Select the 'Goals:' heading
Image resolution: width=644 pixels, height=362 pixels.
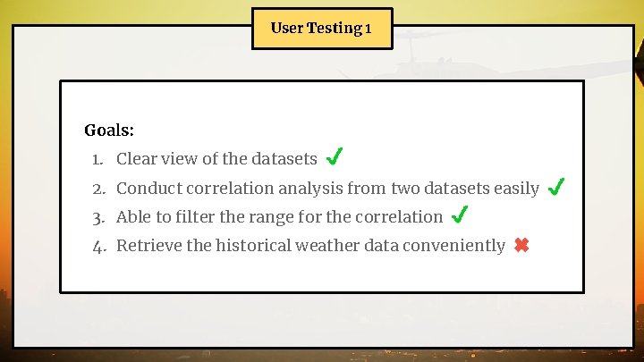109,130
